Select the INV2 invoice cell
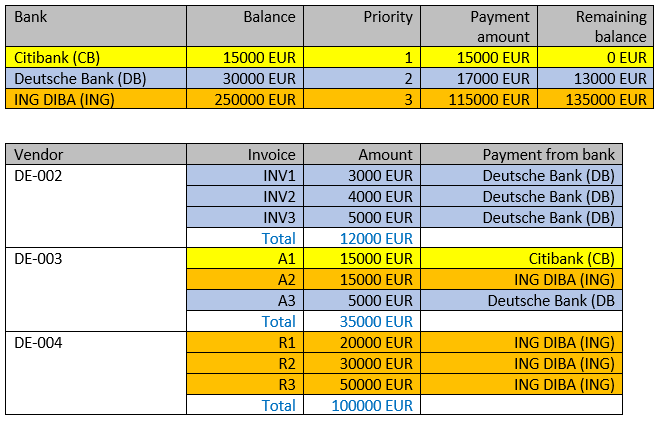 pos(279,196)
